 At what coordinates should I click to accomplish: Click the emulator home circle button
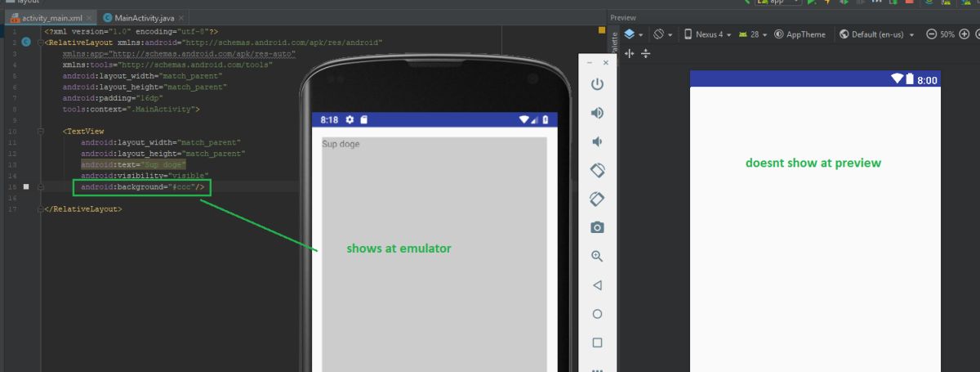(x=597, y=314)
